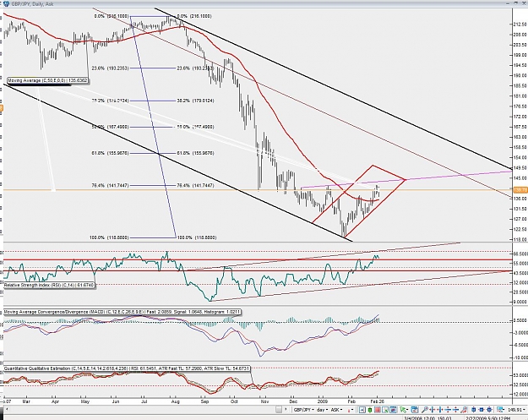Open the green cursor tool dropdown

(x=404, y=410)
